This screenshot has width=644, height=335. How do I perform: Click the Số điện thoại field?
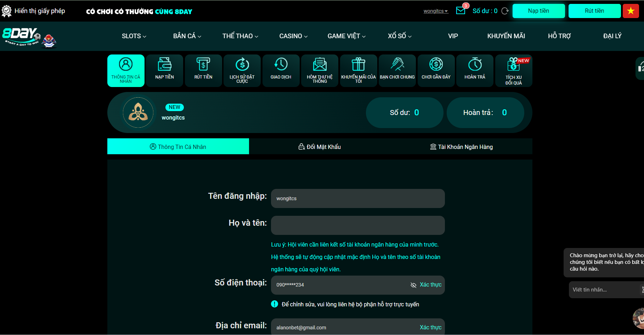pos(358,285)
